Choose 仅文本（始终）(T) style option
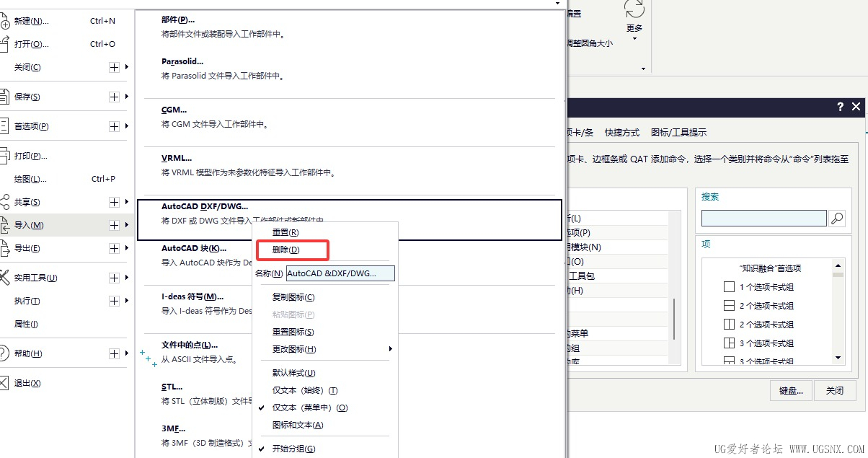This screenshot has width=868, height=458. click(305, 390)
